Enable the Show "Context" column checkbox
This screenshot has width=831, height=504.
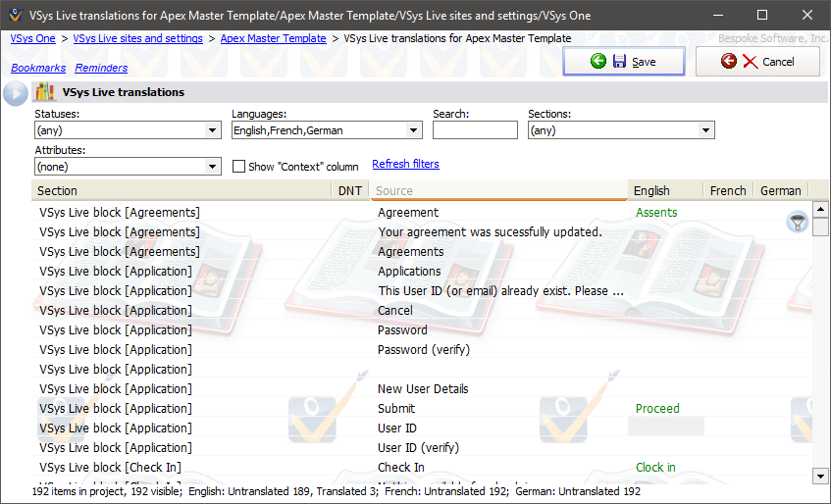(x=238, y=167)
